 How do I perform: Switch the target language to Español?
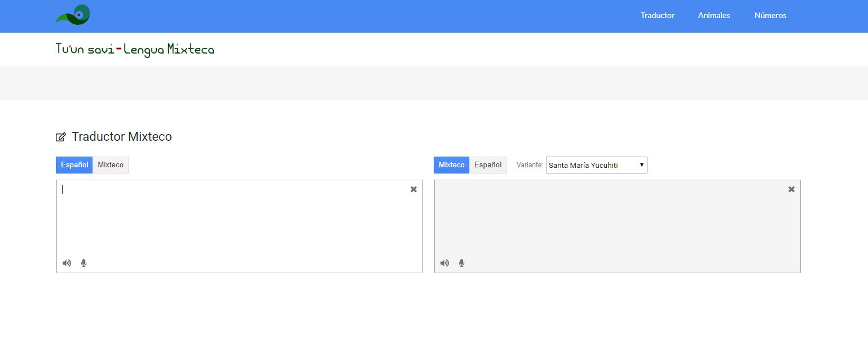coord(488,165)
